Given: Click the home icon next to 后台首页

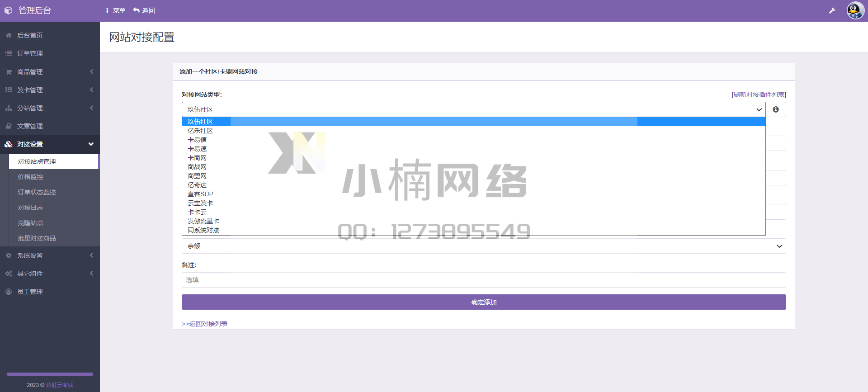Looking at the screenshot, I should coord(9,35).
